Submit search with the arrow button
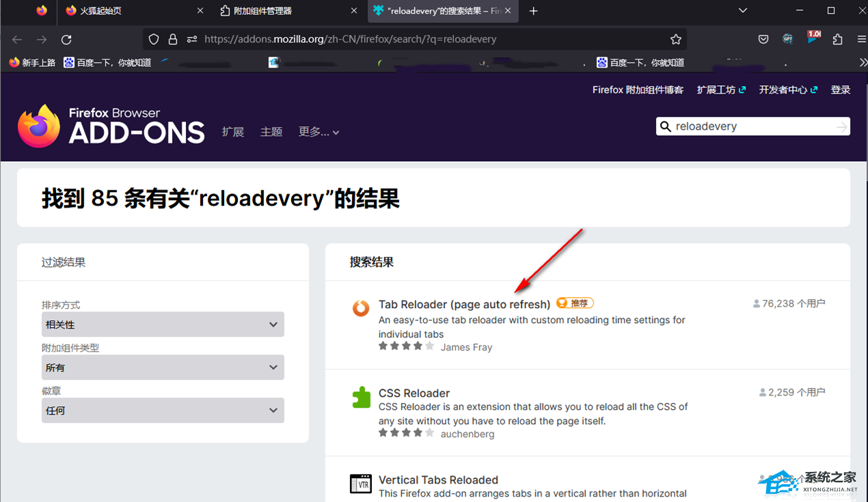This screenshot has height=502, width=868. (841, 126)
